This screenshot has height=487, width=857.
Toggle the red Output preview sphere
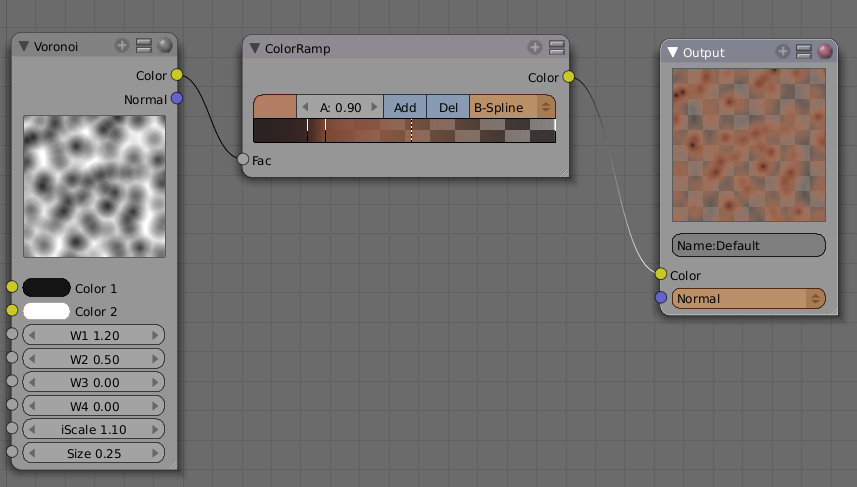pos(825,51)
